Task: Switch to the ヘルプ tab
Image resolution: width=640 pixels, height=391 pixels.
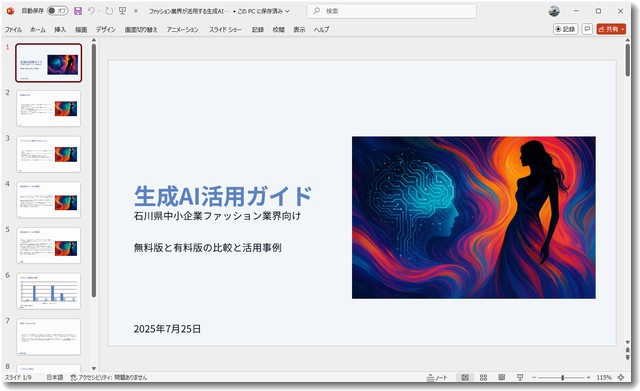Action: pyautogui.click(x=321, y=29)
